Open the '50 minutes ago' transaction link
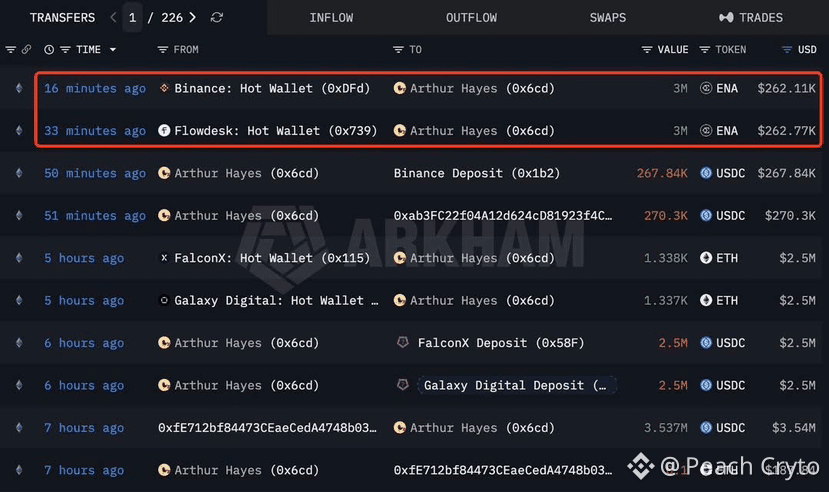 95,173
